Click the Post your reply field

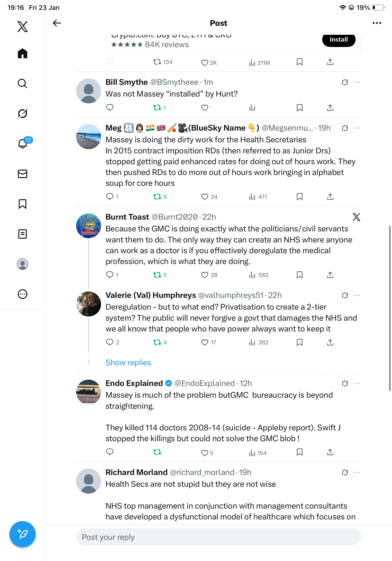point(219,537)
